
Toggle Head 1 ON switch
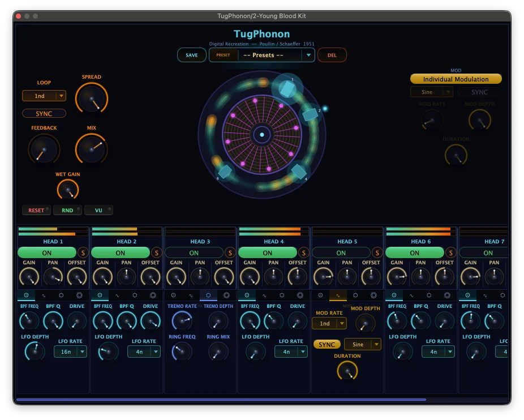click(47, 252)
